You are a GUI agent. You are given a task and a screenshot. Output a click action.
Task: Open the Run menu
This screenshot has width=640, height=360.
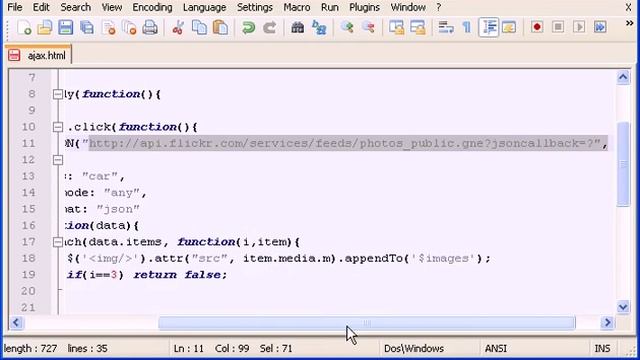click(x=329, y=7)
